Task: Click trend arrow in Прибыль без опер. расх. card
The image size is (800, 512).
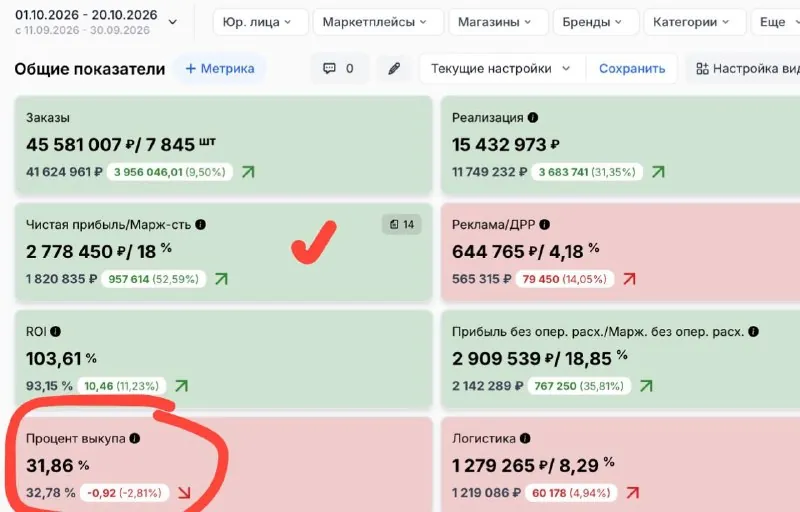Action: (646, 386)
